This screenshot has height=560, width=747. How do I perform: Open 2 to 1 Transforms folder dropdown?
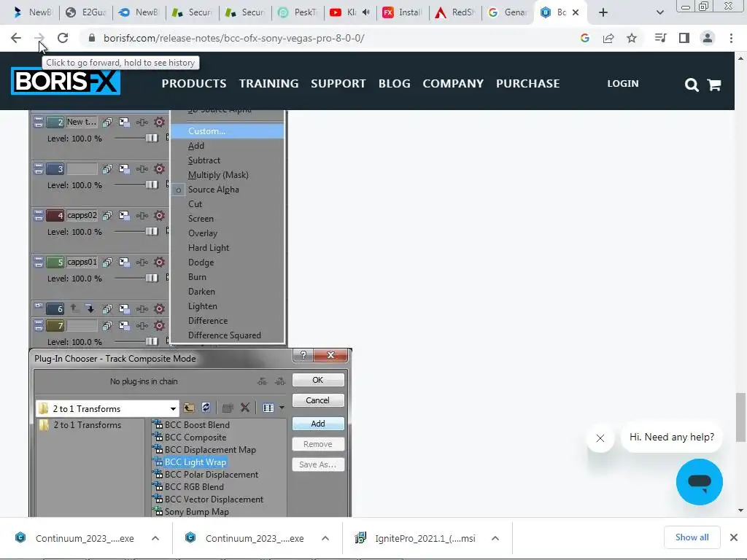pos(172,409)
